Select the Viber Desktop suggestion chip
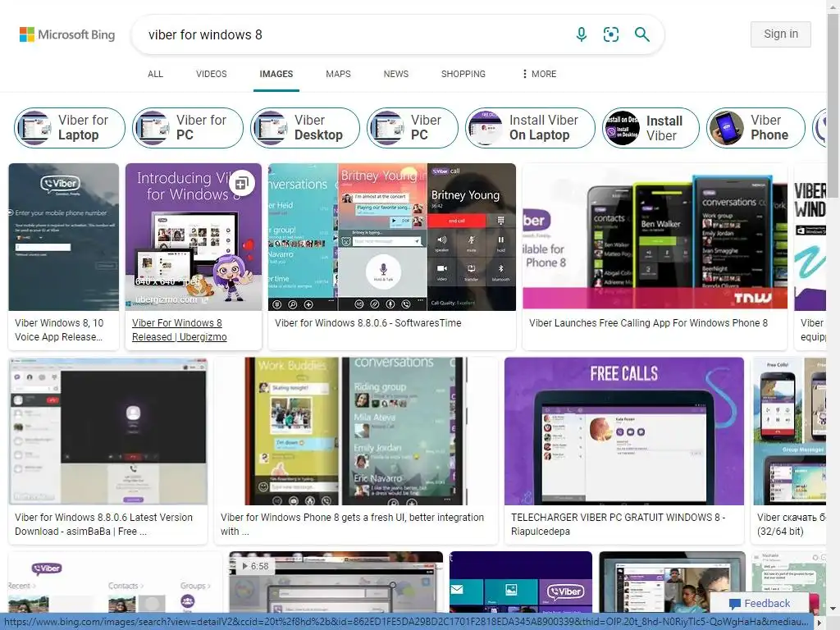 tap(305, 127)
